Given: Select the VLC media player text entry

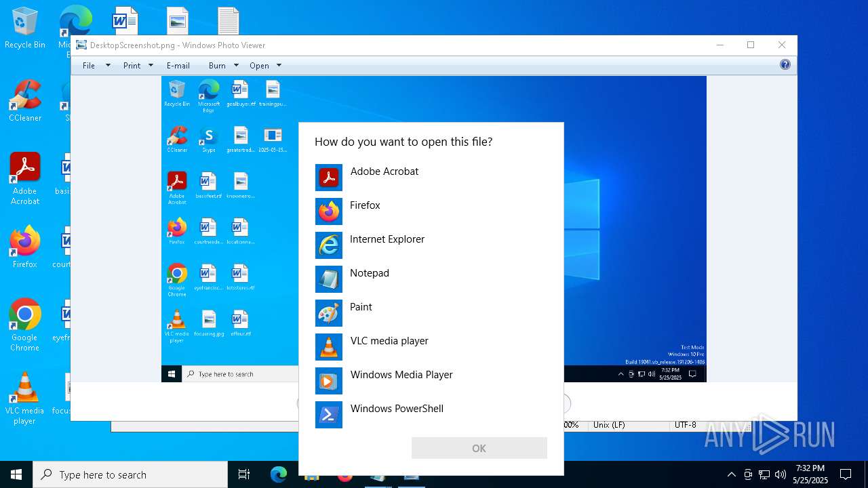Looking at the screenshot, I should click(x=389, y=341).
